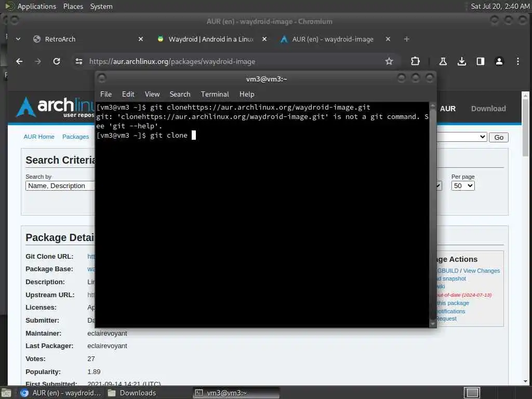Open the Extensions puzzle icon
Screen dimensions: 532x399
click(x=415, y=61)
